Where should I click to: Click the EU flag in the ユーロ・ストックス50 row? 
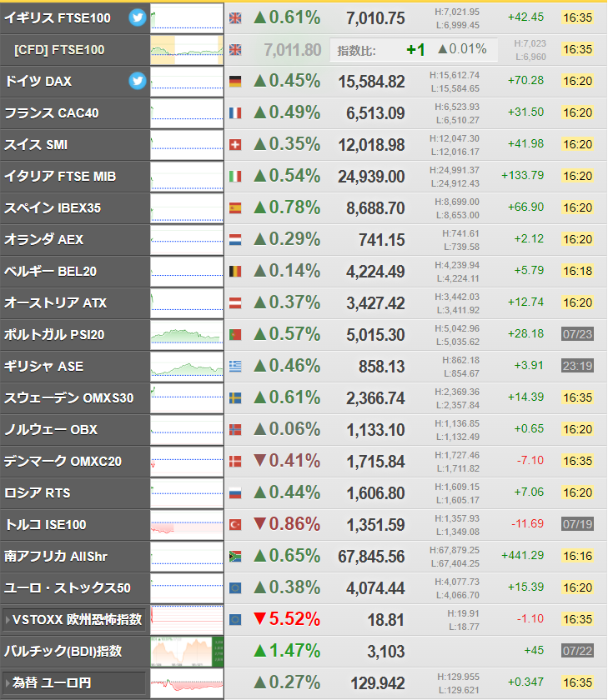tap(235, 588)
